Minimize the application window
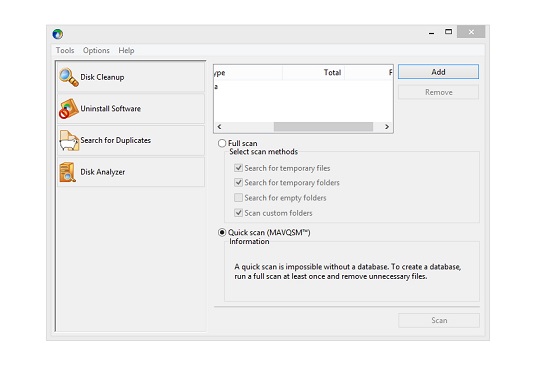Viewport: 550px width, 380px height. coord(431,32)
